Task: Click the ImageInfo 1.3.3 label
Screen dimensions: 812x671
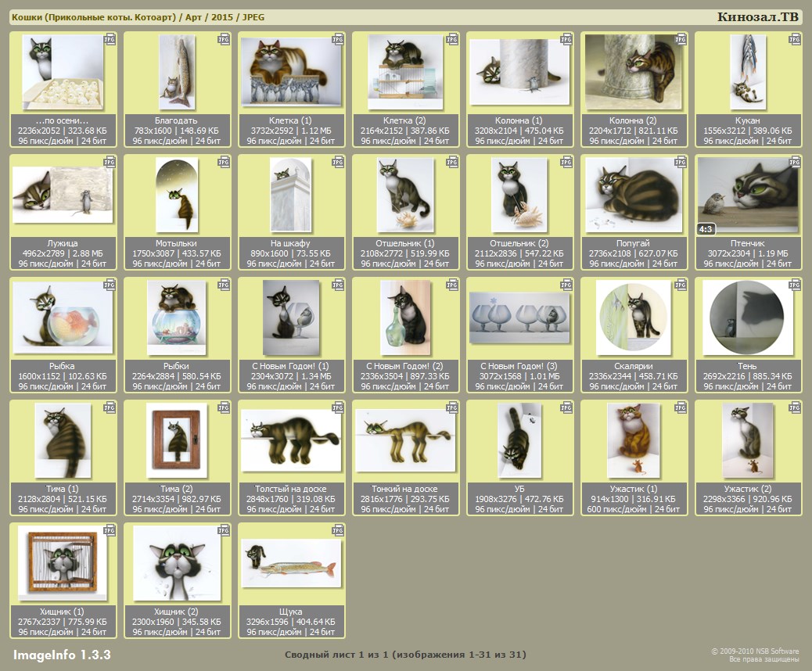Action: pos(62,655)
